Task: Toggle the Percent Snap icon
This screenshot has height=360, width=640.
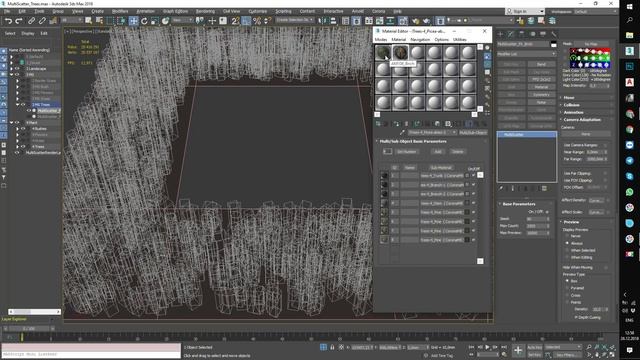Action: tap(257, 21)
